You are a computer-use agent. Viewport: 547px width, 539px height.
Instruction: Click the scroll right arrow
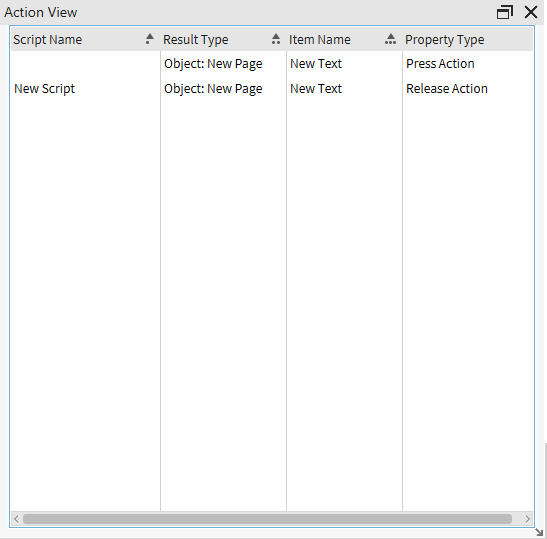527,519
